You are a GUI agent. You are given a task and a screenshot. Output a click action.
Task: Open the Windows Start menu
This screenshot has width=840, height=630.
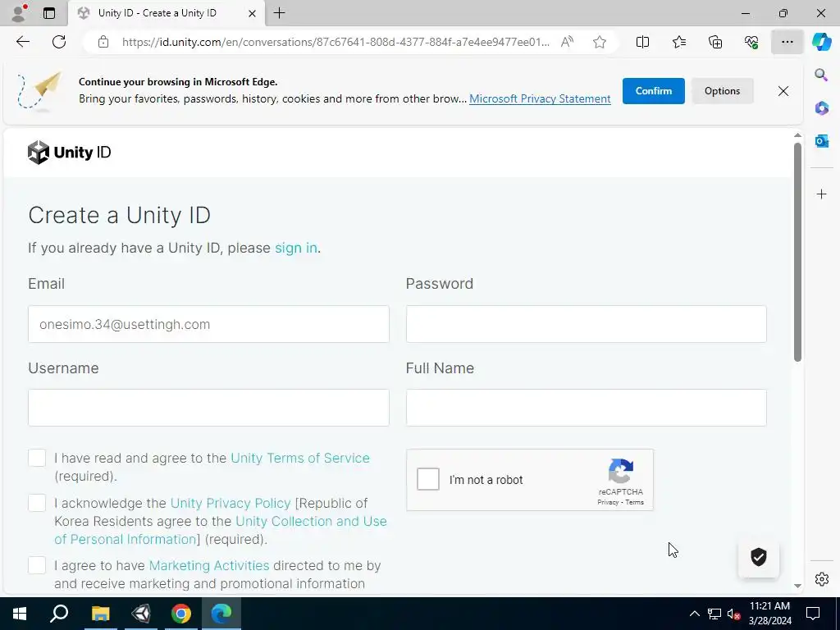[20, 614]
